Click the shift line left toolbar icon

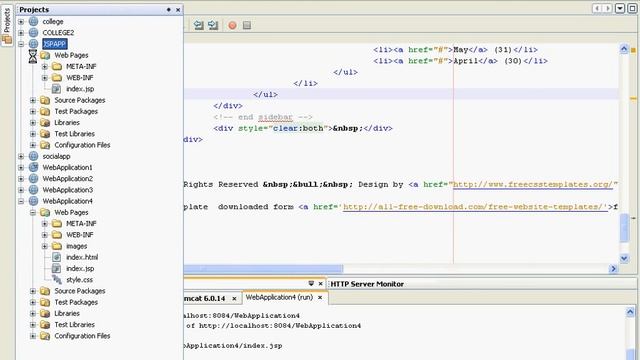click(x=199, y=25)
